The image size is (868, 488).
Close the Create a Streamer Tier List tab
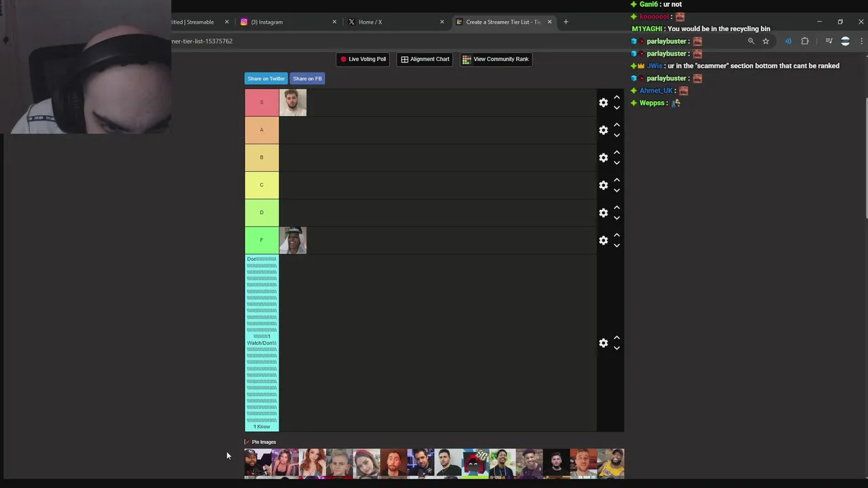click(x=549, y=22)
